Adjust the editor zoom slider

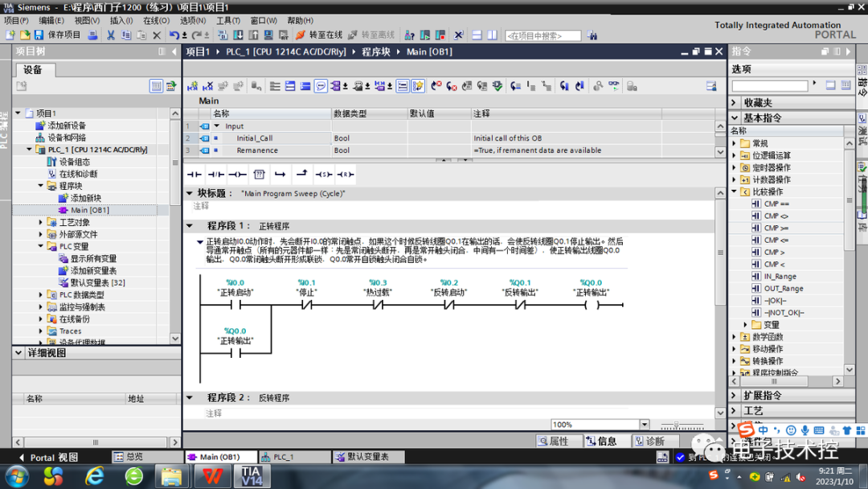[676, 425]
